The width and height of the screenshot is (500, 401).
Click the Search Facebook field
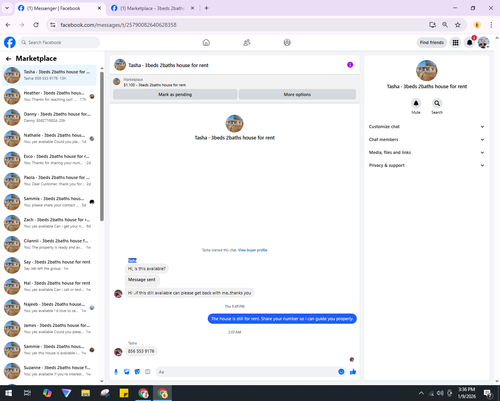coord(59,42)
